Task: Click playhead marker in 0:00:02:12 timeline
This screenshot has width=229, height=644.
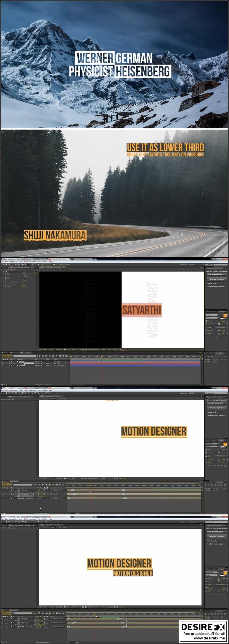Action: pos(101,357)
